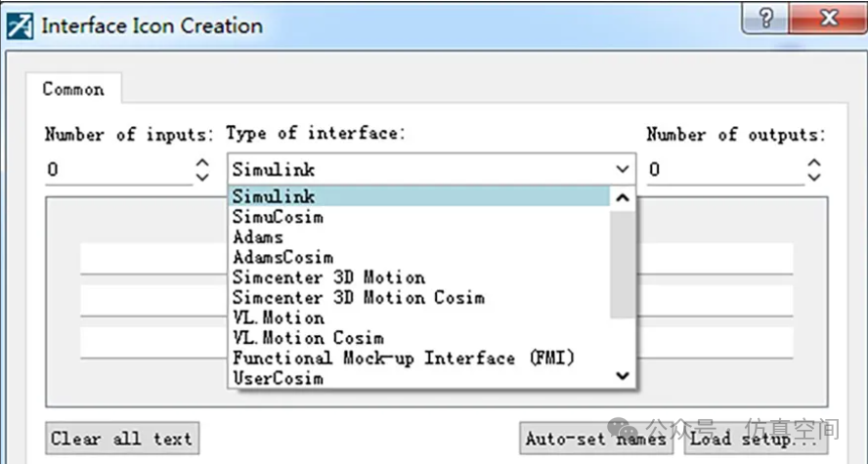Decrease the number of outputs
Image resolution: width=868 pixels, height=464 pixels.
813,177
